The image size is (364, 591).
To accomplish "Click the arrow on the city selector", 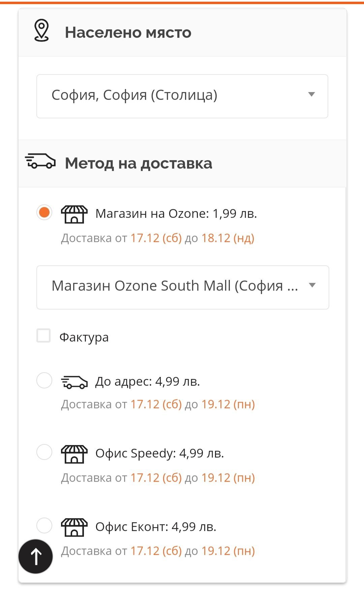I will click(312, 94).
